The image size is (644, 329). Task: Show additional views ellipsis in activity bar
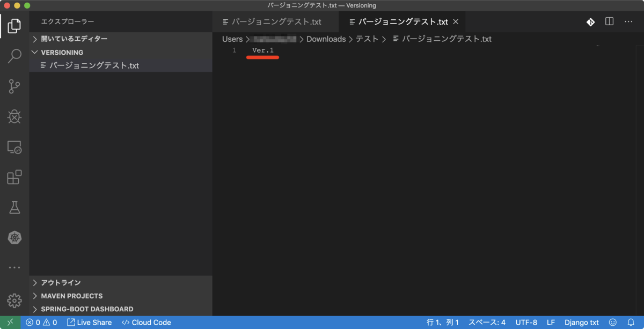click(x=14, y=267)
